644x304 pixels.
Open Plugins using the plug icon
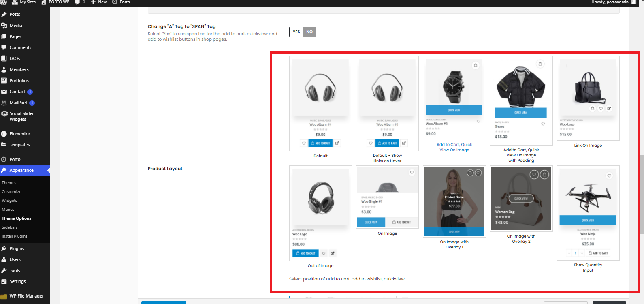pyautogui.click(x=4, y=248)
